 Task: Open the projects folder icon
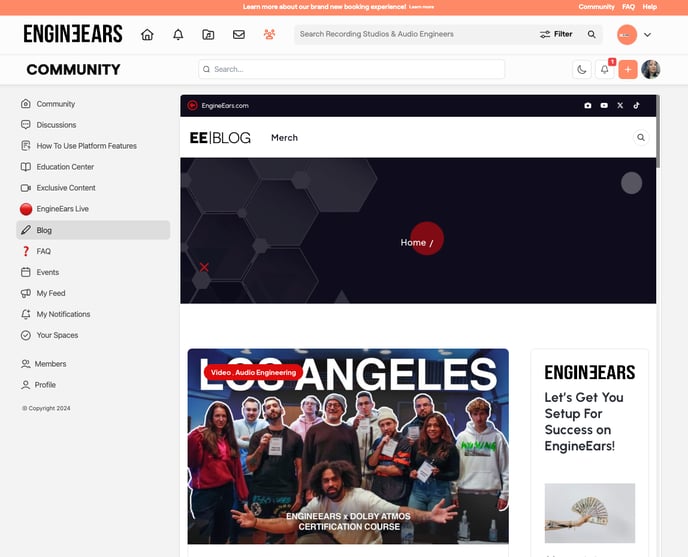[x=208, y=34]
